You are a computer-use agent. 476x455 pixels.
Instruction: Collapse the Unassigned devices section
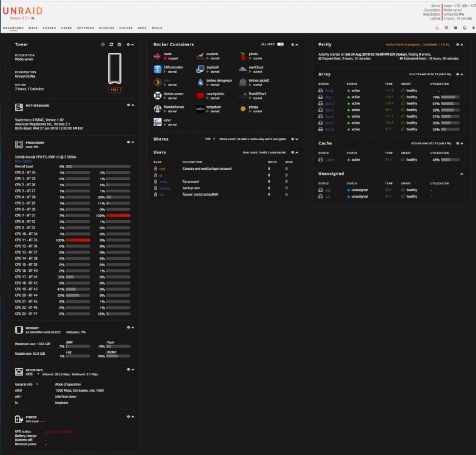(x=461, y=174)
